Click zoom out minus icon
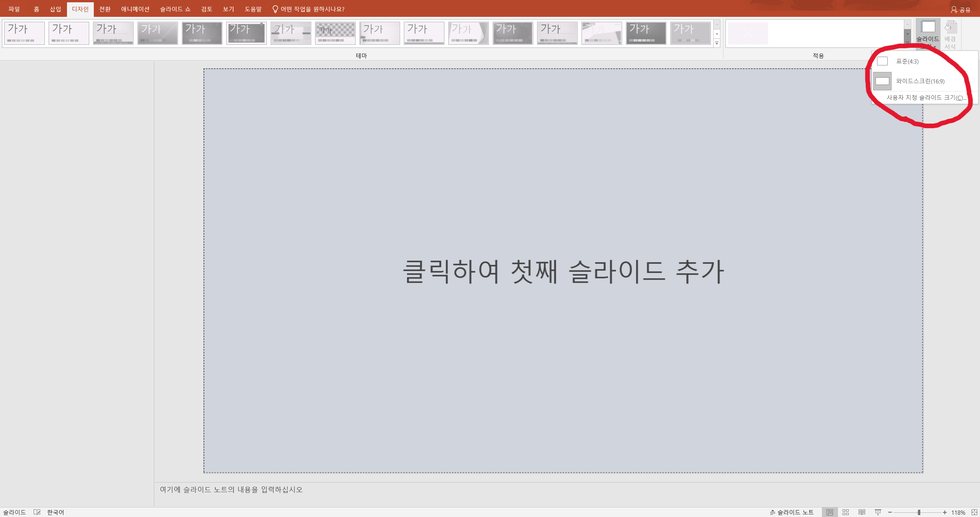Viewport: 980px width, 517px height. pos(890,512)
